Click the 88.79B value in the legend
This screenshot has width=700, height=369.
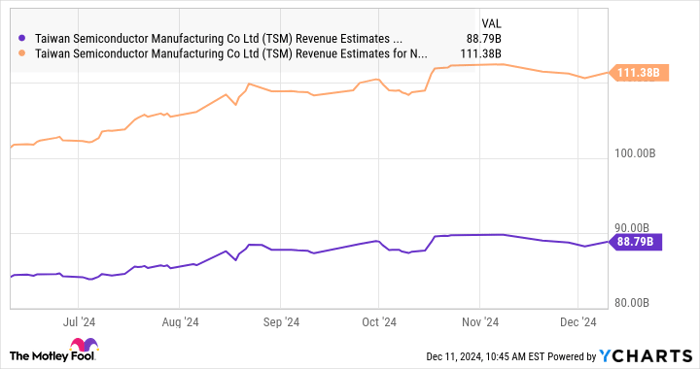pyautogui.click(x=484, y=39)
